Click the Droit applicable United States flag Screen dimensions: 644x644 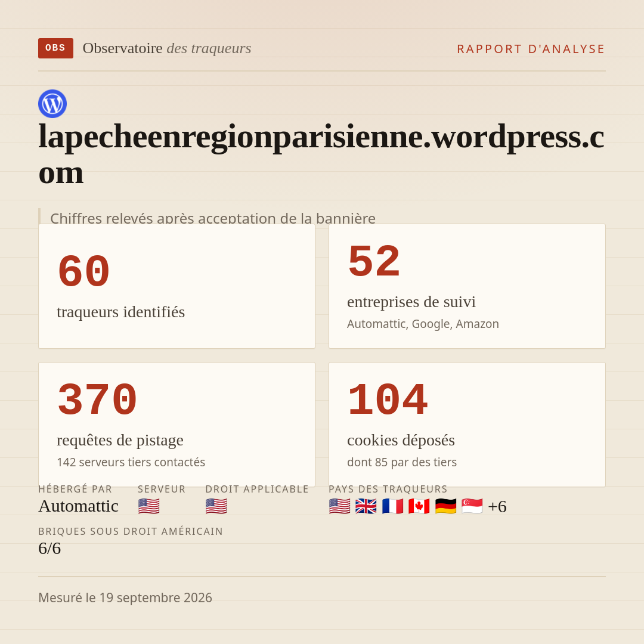pyautogui.click(x=216, y=506)
